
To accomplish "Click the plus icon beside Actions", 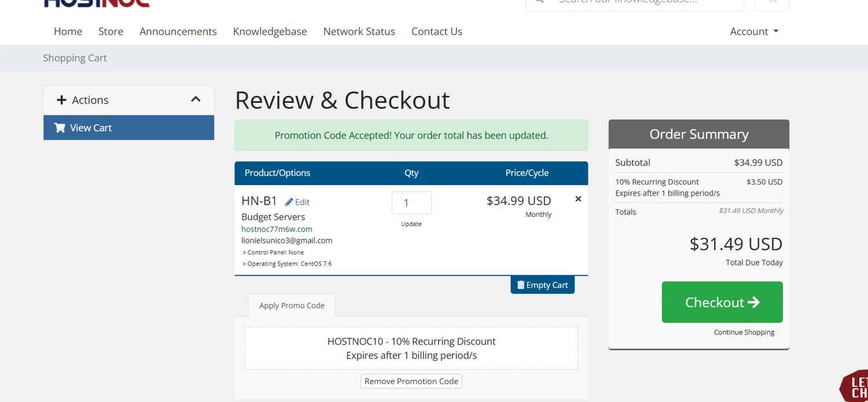I will click(61, 100).
